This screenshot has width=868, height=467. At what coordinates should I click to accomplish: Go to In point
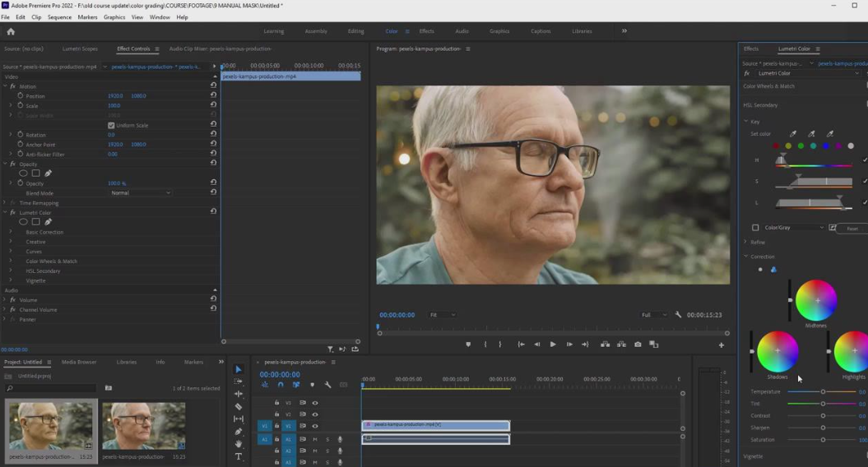coord(521,344)
